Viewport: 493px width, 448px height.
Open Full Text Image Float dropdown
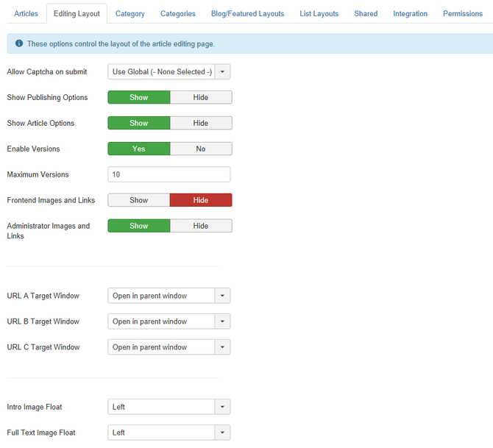pyautogui.click(x=169, y=433)
